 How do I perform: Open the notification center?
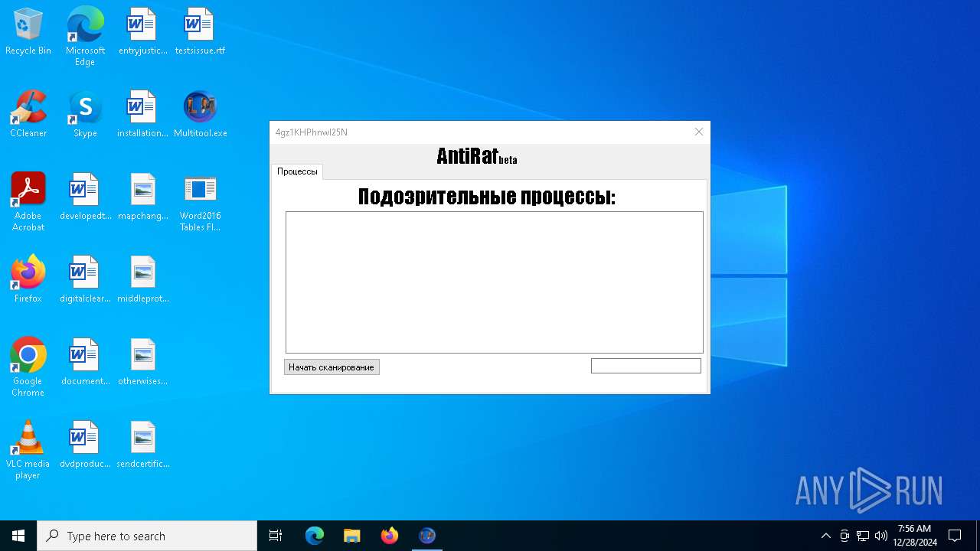[x=955, y=536]
